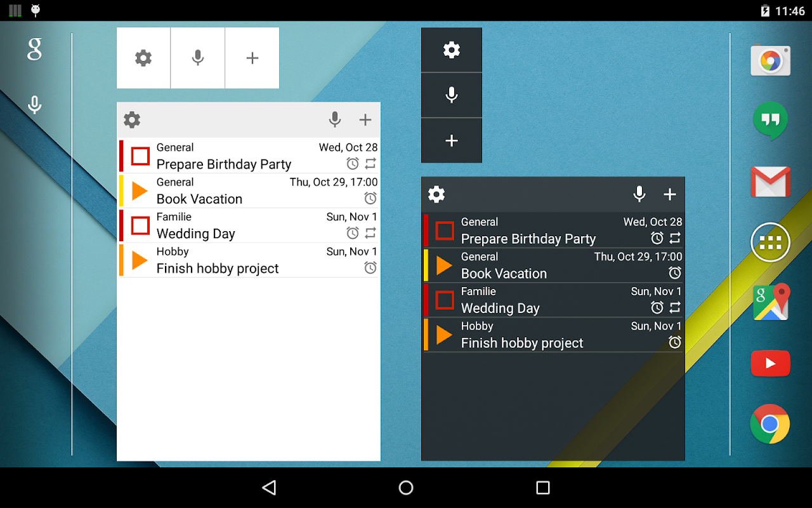Tap alarm clock icon on dark Wedding Day row

pos(657,307)
